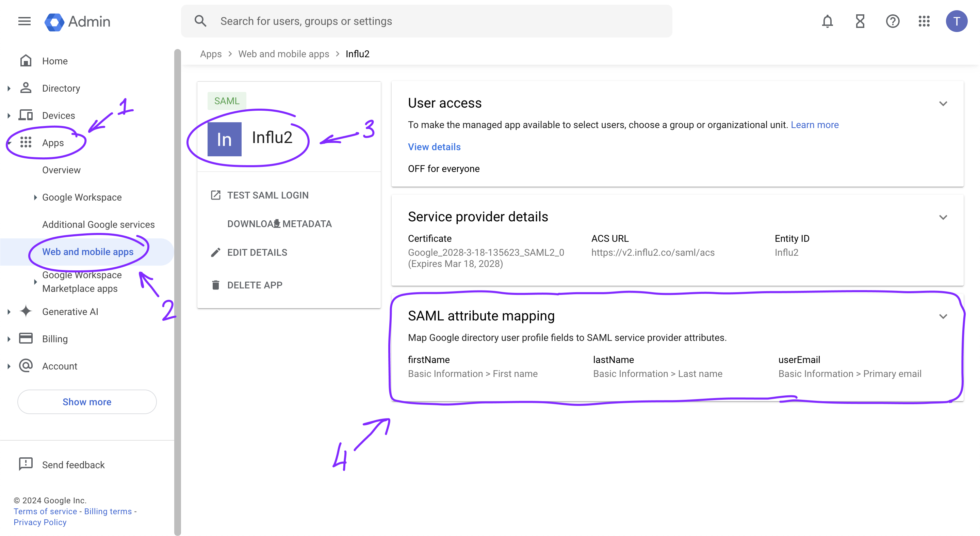The image size is (980, 536).
Task: Open the help question mark icon
Action: 893,21
